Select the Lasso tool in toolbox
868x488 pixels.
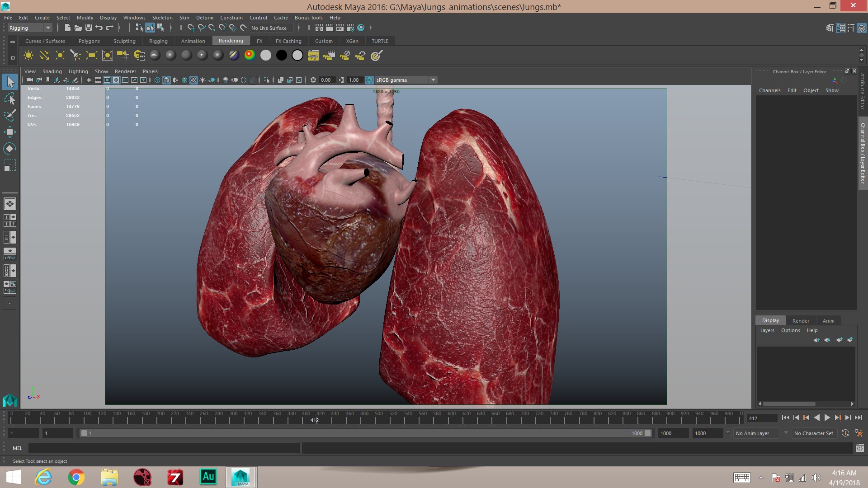(9, 99)
